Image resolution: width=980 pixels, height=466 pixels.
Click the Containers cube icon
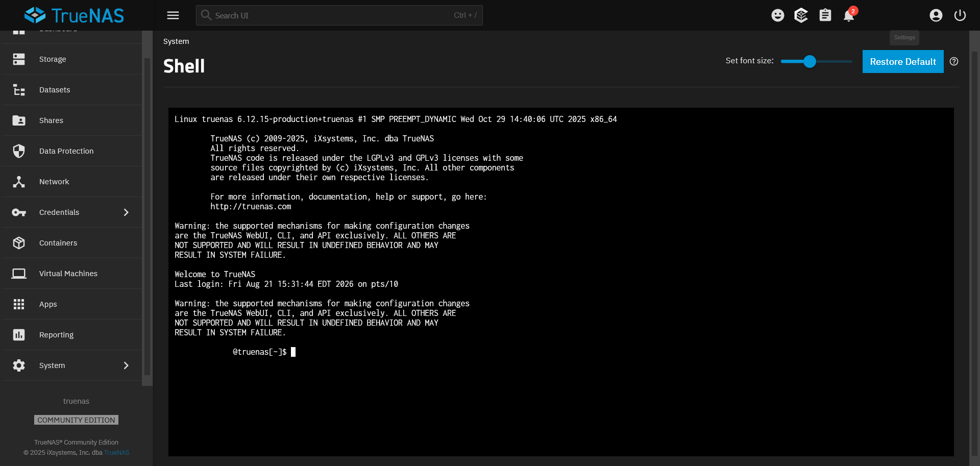pos(19,243)
